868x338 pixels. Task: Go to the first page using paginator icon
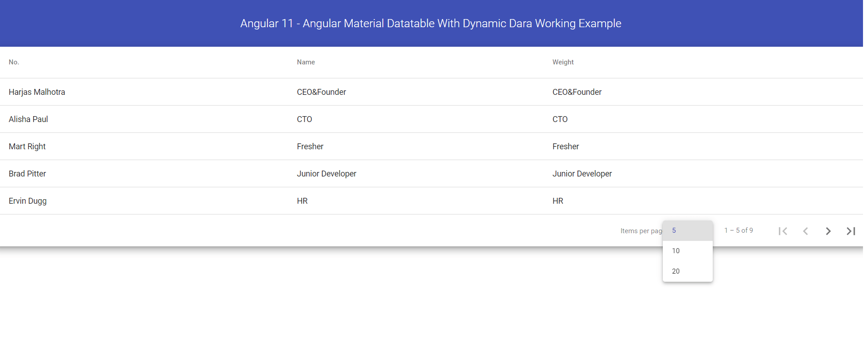pos(783,231)
